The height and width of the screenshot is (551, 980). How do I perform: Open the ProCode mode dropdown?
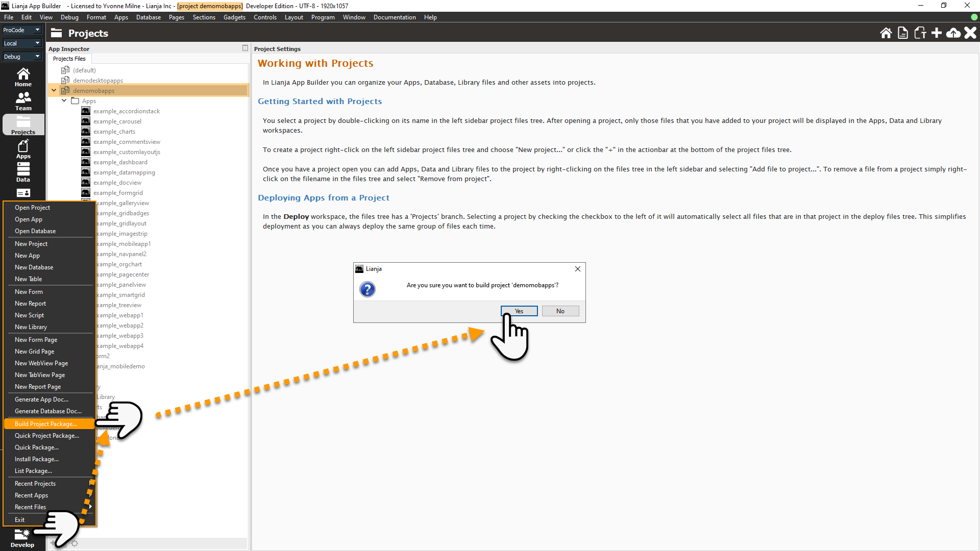click(22, 30)
